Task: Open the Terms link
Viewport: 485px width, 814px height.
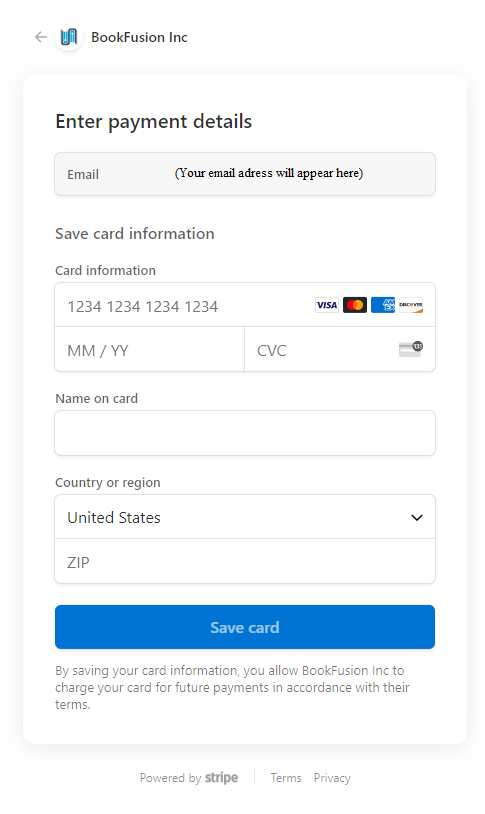Action: click(286, 778)
